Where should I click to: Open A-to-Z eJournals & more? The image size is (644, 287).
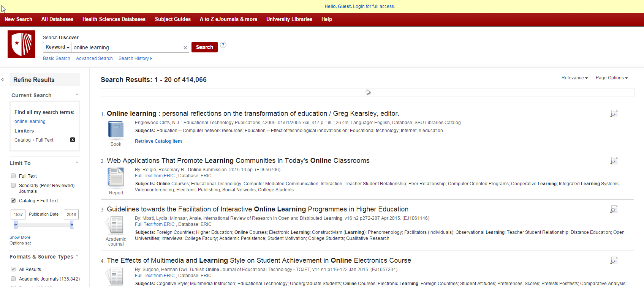pos(228,19)
